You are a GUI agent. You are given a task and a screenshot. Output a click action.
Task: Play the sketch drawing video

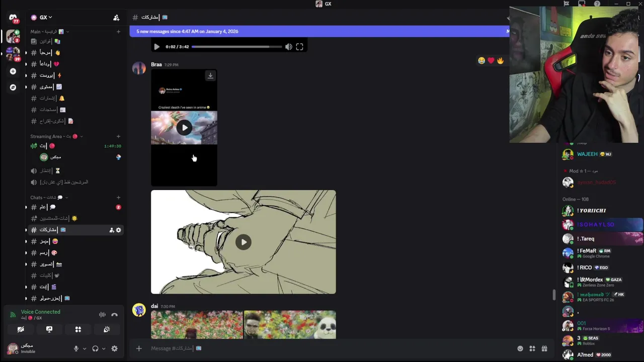click(244, 242)
